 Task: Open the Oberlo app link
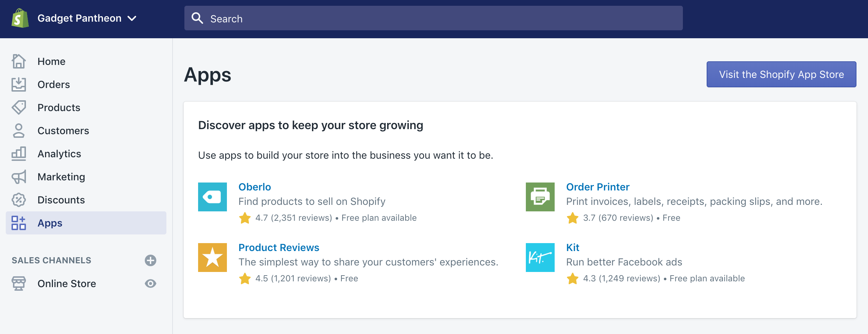254,187
